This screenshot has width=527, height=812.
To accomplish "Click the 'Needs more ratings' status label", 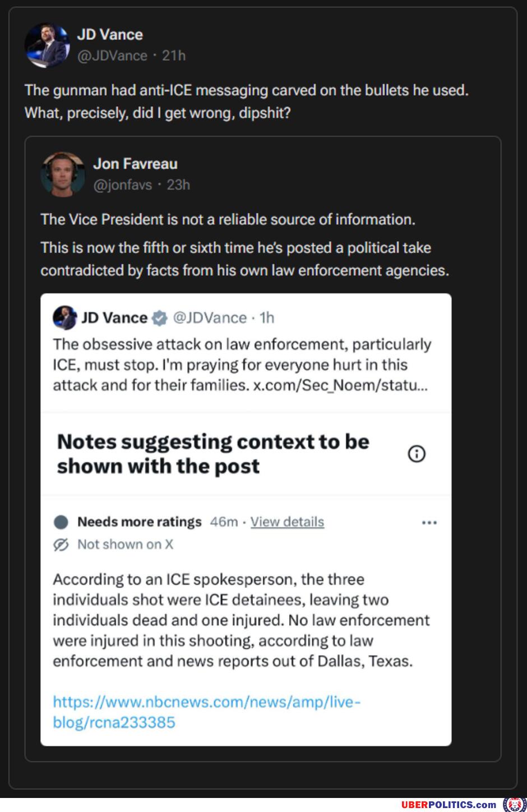I will (139, 522).
